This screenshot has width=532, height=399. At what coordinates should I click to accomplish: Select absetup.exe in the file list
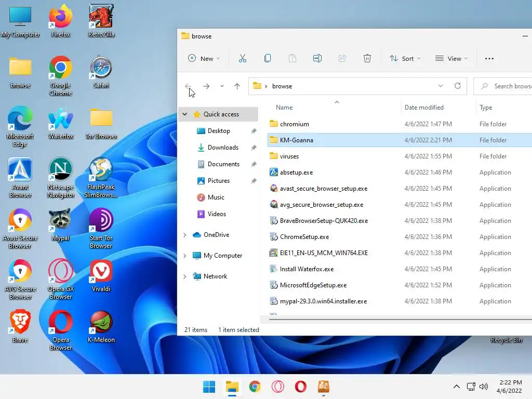400,172
